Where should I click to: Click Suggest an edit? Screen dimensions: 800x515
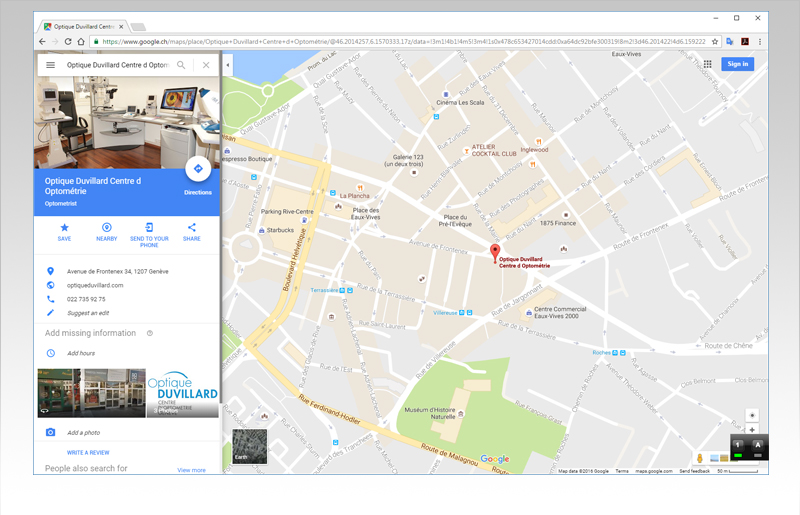click(x=88, y=313)
